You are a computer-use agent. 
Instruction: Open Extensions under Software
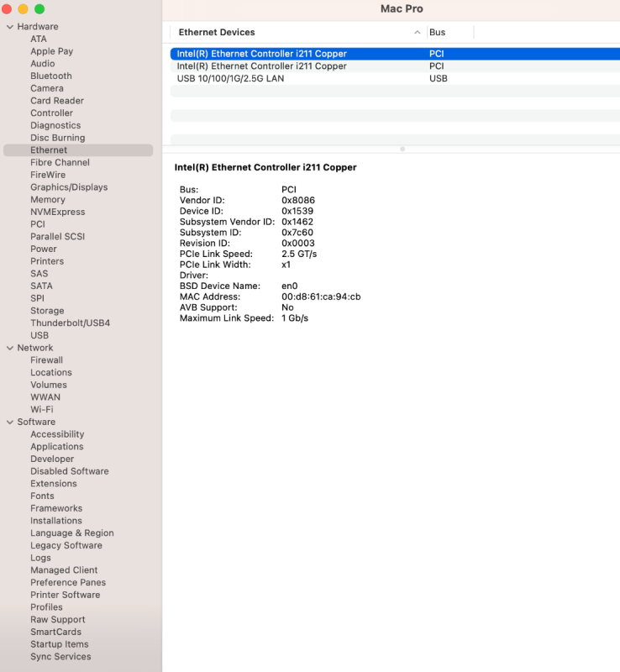[x=54, y=484]
